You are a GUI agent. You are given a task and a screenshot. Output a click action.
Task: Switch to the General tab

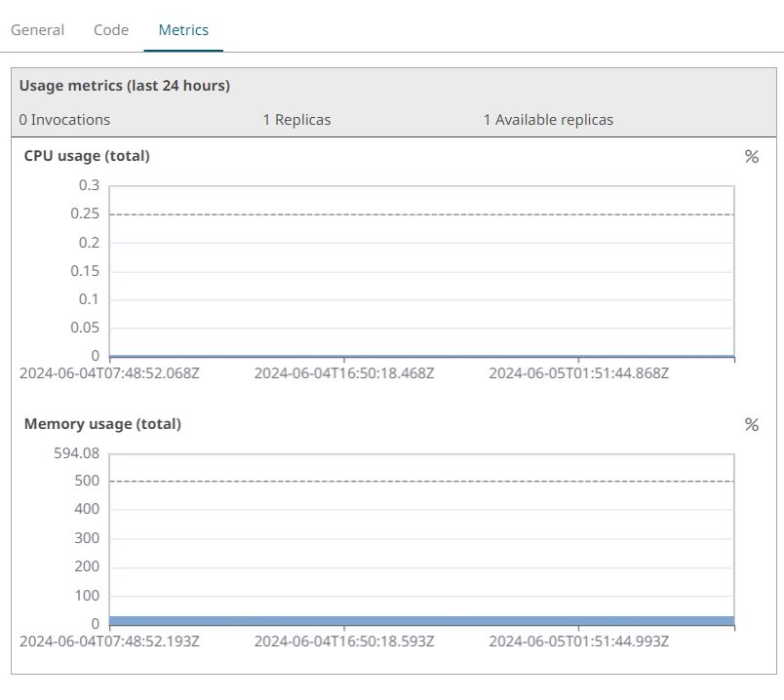click(x=37, y=30)
